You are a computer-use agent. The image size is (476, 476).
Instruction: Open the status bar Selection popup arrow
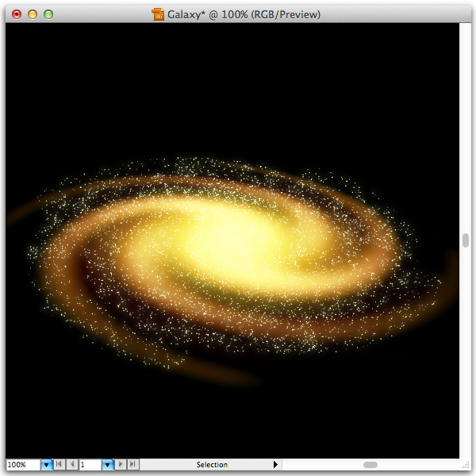pos(275,464)
